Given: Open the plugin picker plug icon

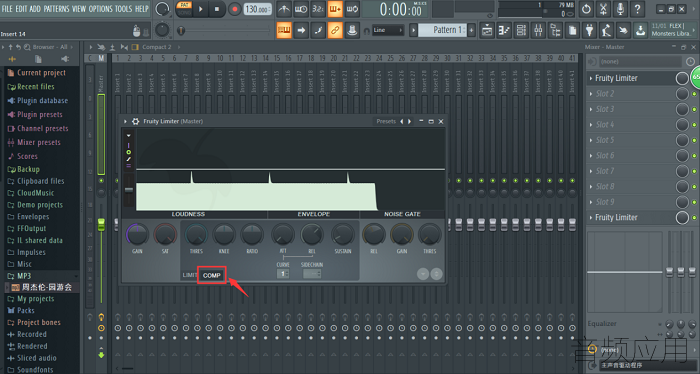Looking at the screenshot, I should (589, 30).
